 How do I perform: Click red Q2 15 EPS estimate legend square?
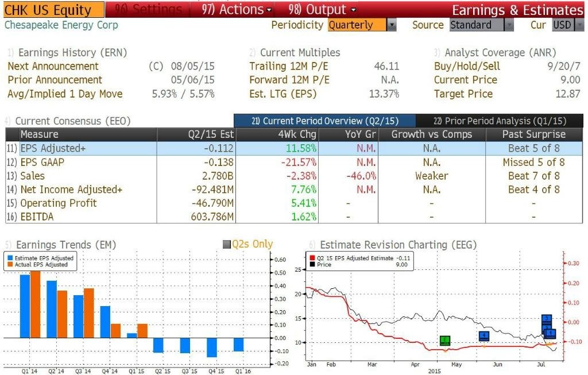coord(312,258)
